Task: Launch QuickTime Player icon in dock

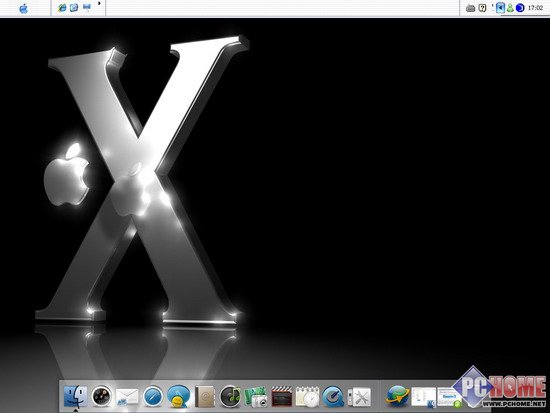Action: (333, 397)
